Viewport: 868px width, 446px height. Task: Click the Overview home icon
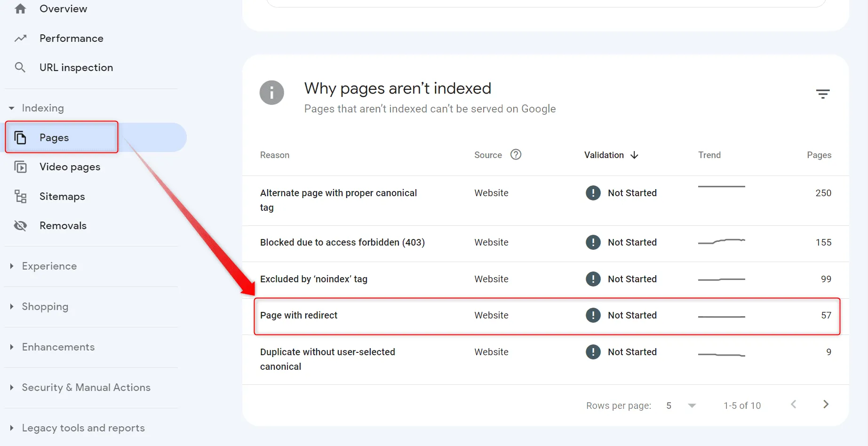20,8
